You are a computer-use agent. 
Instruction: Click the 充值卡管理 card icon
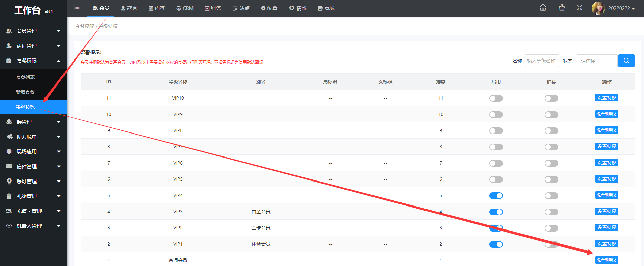9,211
